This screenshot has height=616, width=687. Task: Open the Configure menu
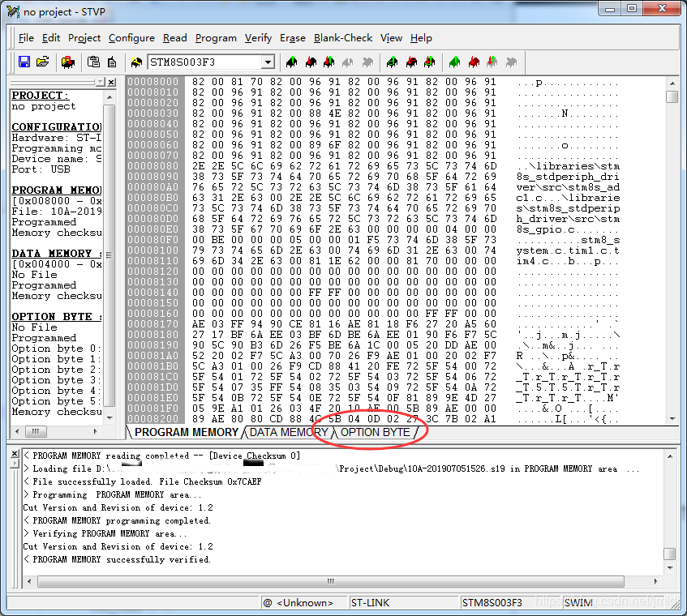[131, 38]
